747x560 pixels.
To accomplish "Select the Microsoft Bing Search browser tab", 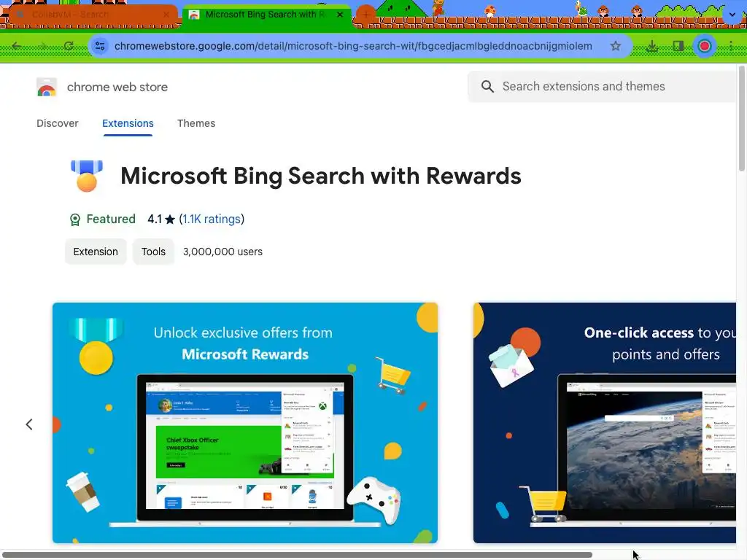I will click(267, 15).
